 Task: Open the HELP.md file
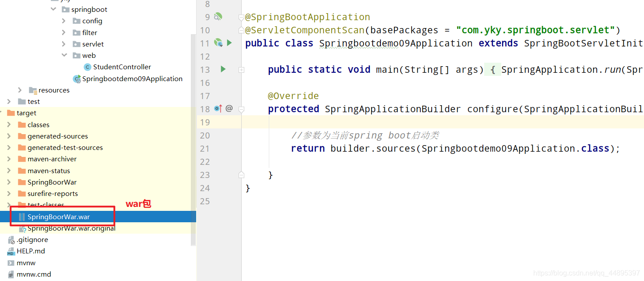tap(31, 251)
